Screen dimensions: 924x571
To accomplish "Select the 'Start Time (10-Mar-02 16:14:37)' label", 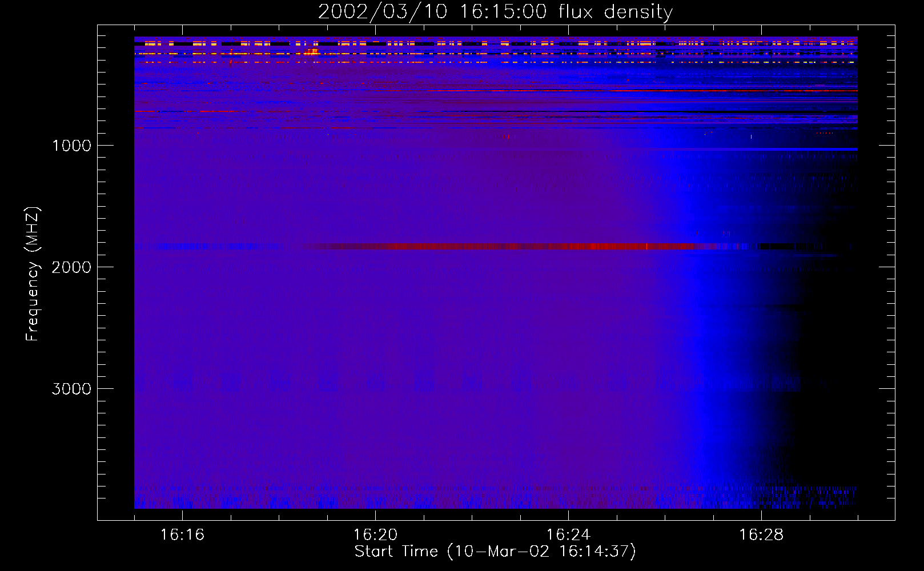I will (x=495, y=552).
